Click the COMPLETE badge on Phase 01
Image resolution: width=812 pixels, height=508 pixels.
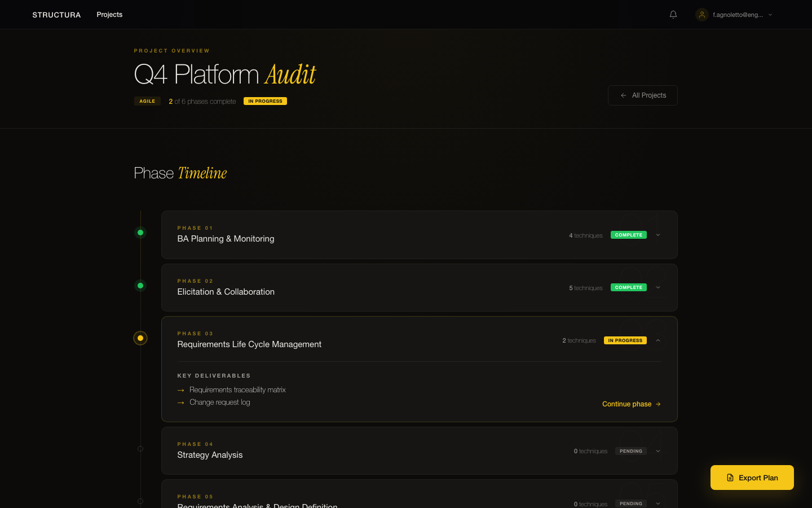click(628, 235)
